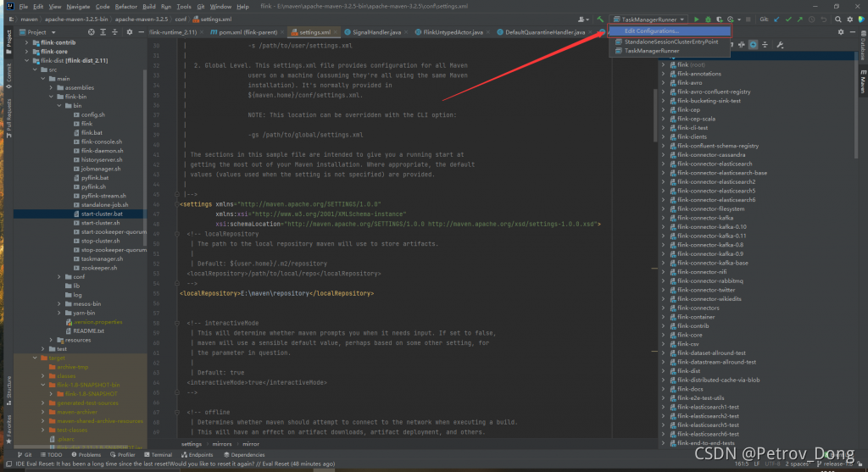Push commits with the green up-right arrow
This screenshot has height=472, width=868.
800,19
